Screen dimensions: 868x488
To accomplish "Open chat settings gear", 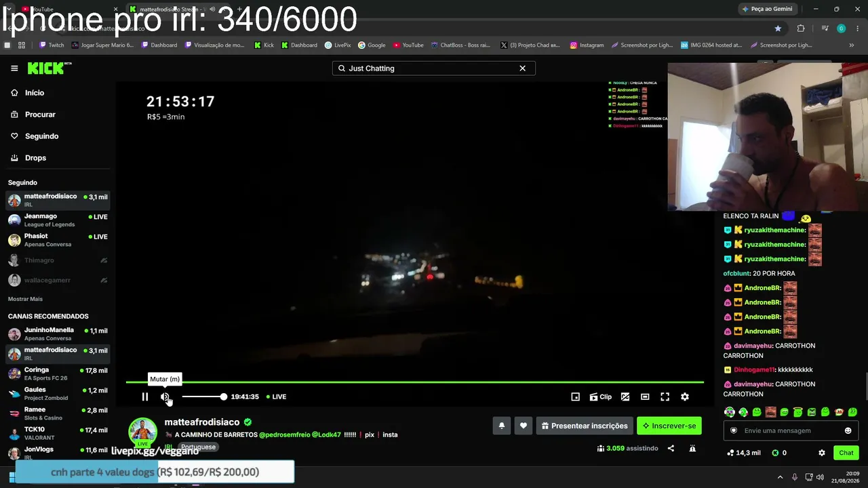I will pos(821,453).
